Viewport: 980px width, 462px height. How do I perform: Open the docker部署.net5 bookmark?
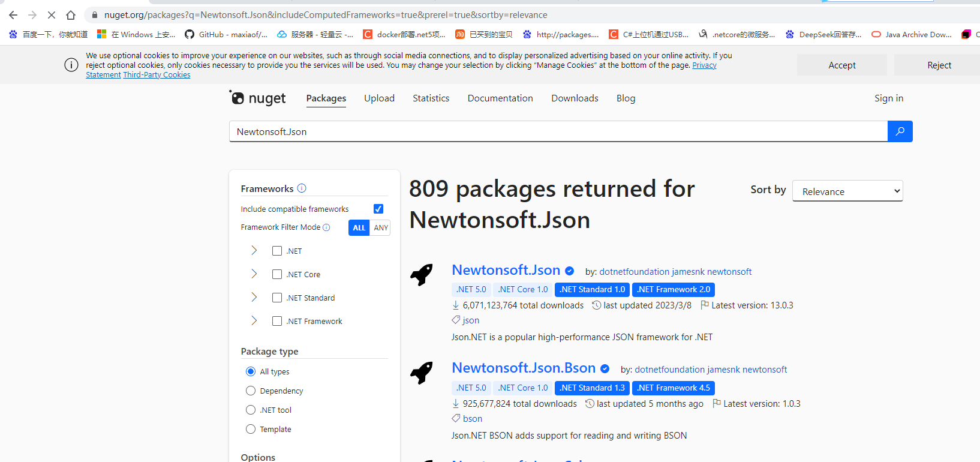[x=404, y=34]
